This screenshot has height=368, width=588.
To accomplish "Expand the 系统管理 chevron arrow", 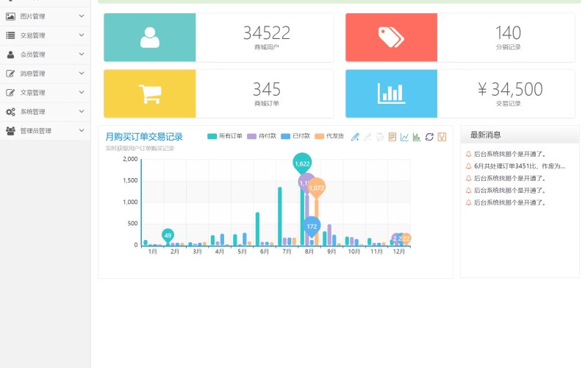I will [82, 112].
